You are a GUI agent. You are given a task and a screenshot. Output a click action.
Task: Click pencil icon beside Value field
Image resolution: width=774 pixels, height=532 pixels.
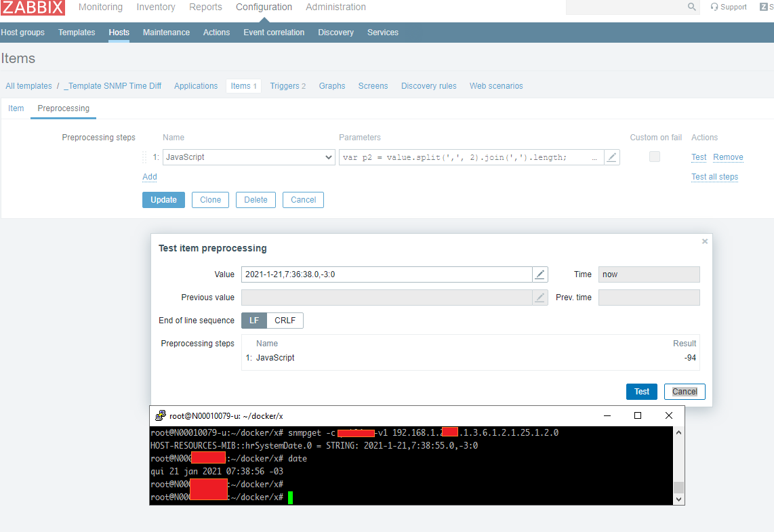pos(540,274)
